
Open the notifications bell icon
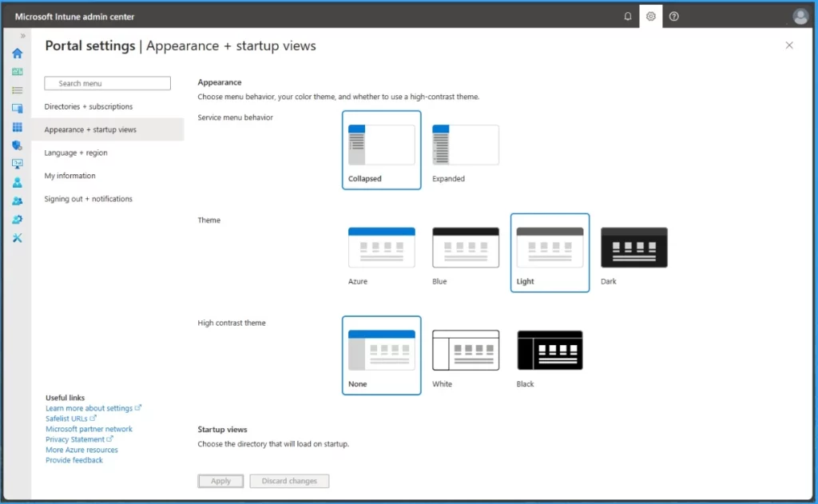(628, 16)
